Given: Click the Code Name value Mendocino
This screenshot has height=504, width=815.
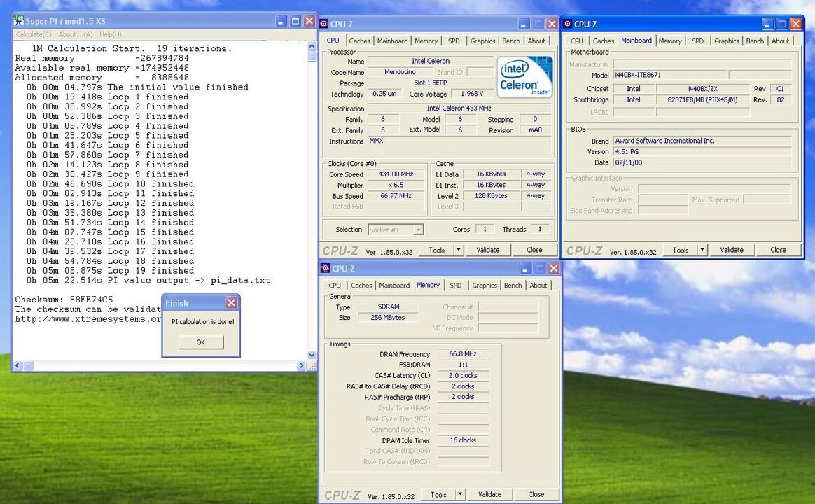Looking at the screenshot, I should pyautogui.click(x=400, y=72).
